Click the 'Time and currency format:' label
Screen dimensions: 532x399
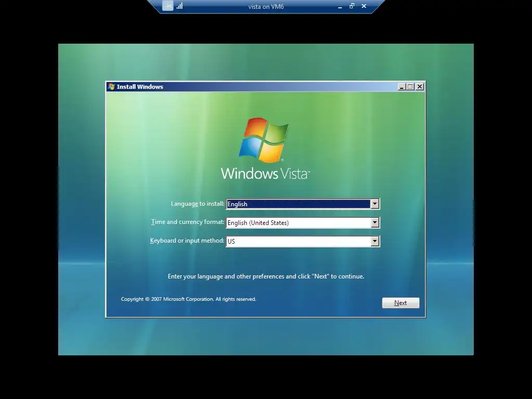(x=188, y=222)
